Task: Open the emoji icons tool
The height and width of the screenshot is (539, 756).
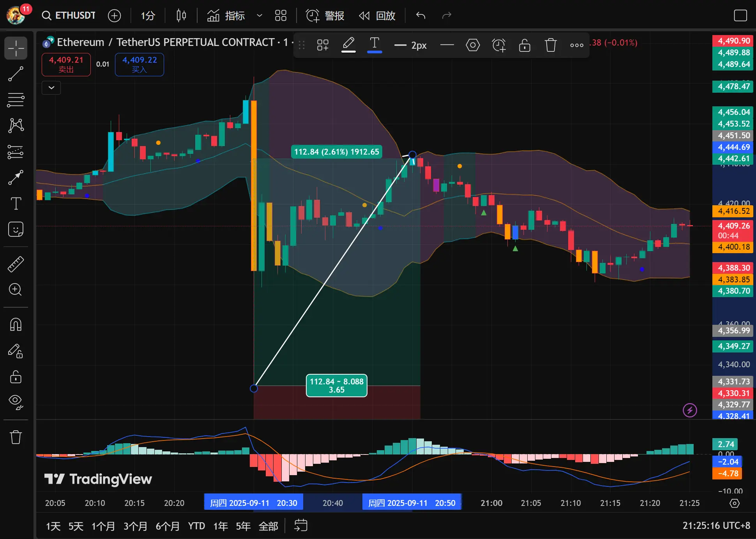Action: pyautogui.click(x=16, y=229)
